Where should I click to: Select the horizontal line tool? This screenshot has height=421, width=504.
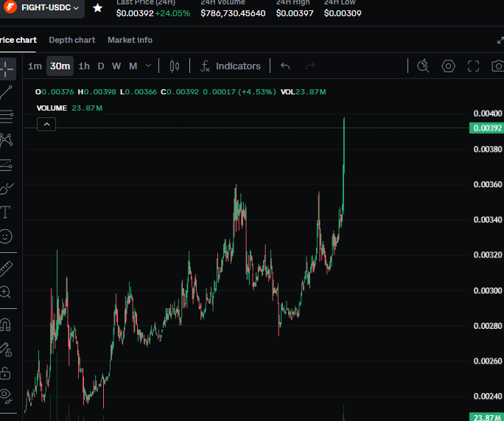tap(6, 116)
